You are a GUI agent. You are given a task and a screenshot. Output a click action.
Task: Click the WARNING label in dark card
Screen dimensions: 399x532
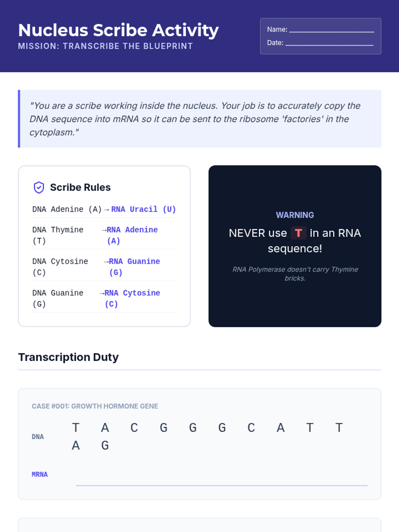pos(295,215)
